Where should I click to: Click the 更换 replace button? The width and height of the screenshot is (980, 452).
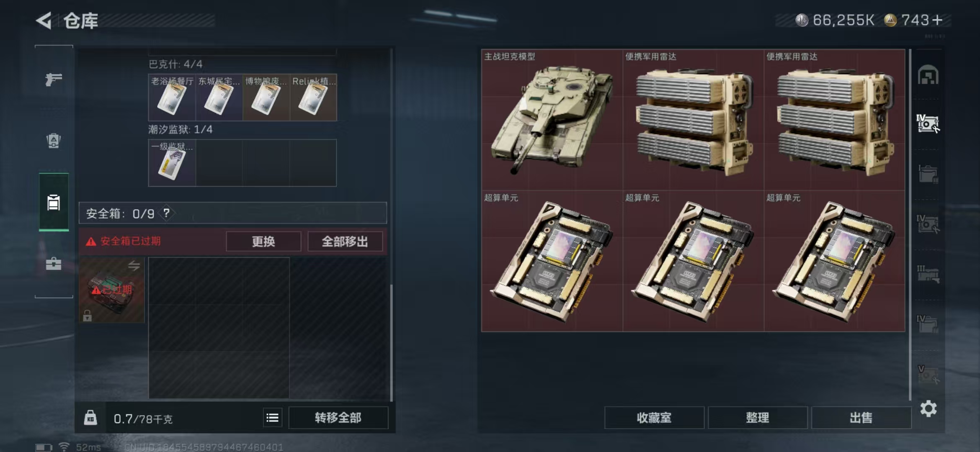(263, 241)
